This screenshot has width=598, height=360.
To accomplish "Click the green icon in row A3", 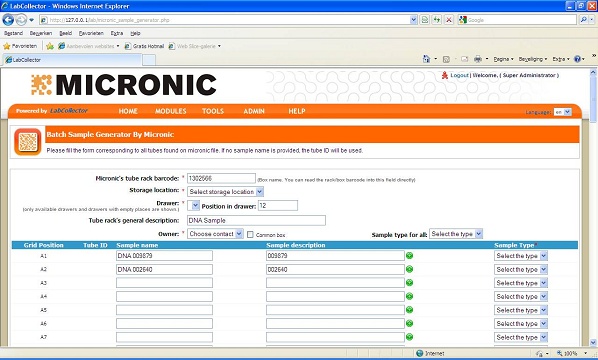I will pyautogui.click(x=410, y=283).
